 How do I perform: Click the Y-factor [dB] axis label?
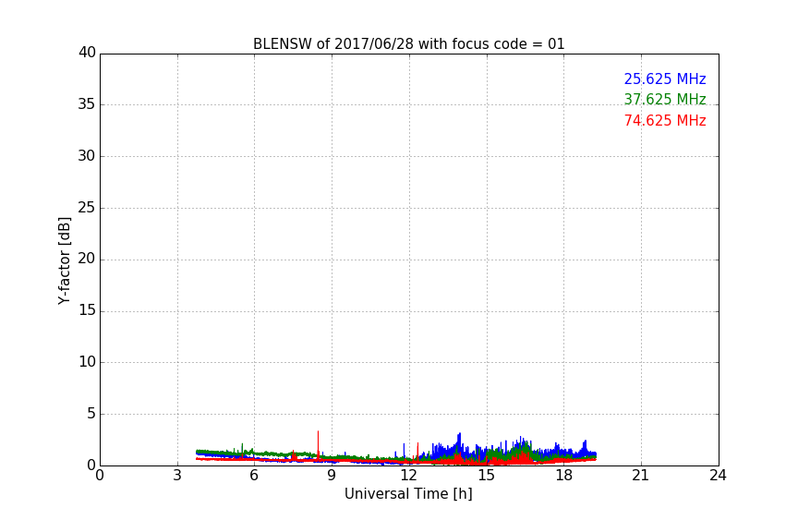click(64, 260)
